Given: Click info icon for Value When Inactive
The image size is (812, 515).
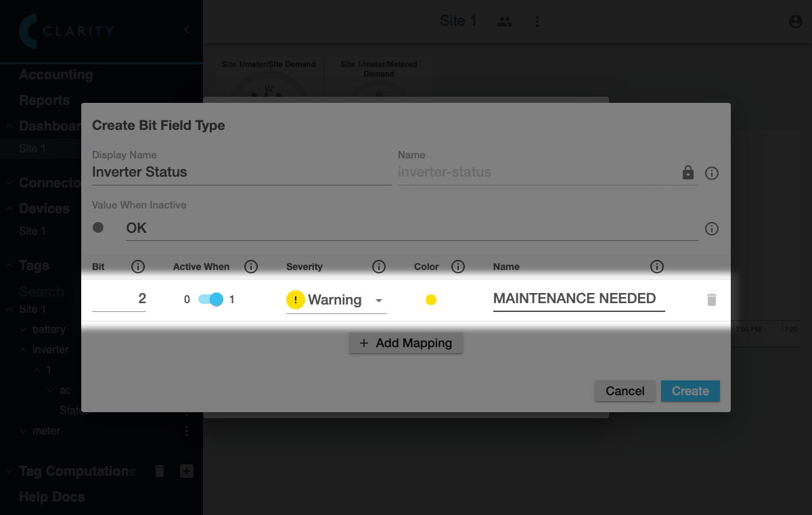Looking at the screenshot, I should (x=711, y=229).
